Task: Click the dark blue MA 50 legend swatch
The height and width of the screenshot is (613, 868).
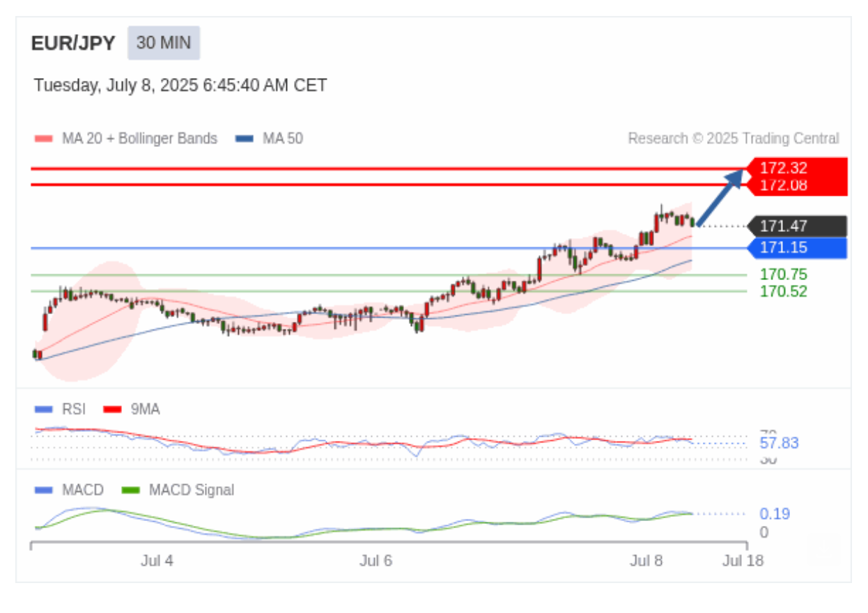Action: (245, 139)
